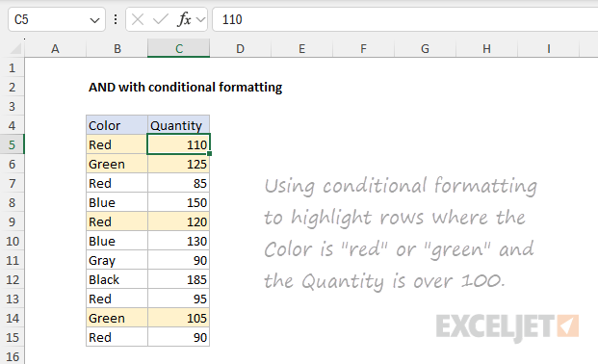This screenshot has height=364, width=598.
Task: Select column H header
Action: (486, 49)
